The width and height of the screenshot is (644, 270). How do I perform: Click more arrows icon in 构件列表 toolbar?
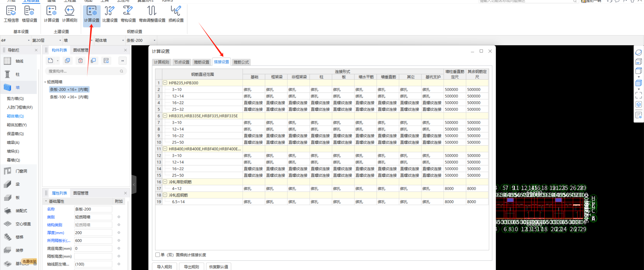pos(123,61)
